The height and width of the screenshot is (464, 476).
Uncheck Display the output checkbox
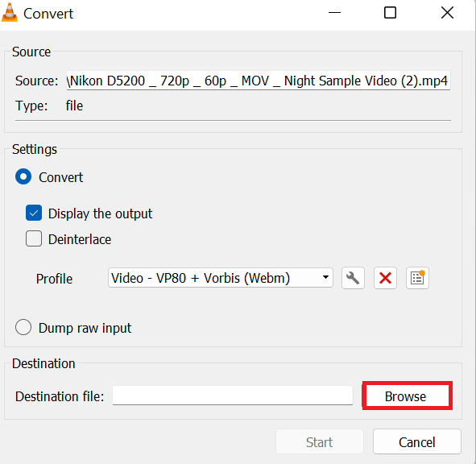(x=34, y=213)
